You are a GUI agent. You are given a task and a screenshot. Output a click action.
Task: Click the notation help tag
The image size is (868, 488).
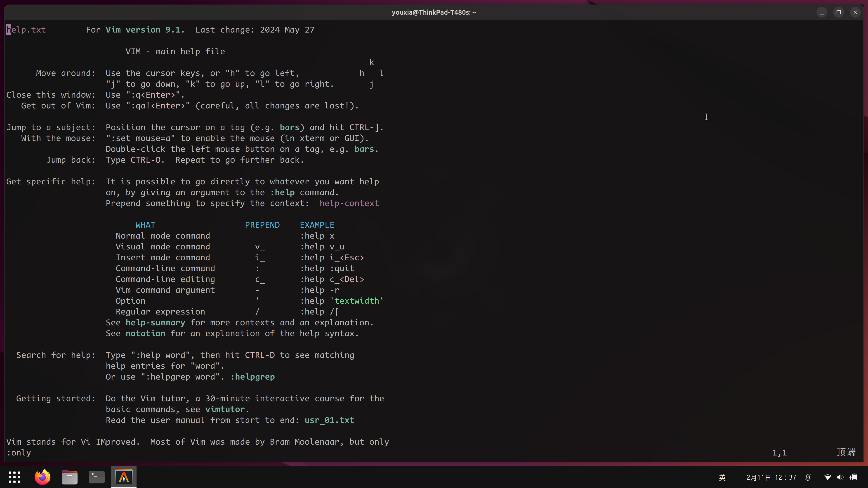tap(145, 333)
